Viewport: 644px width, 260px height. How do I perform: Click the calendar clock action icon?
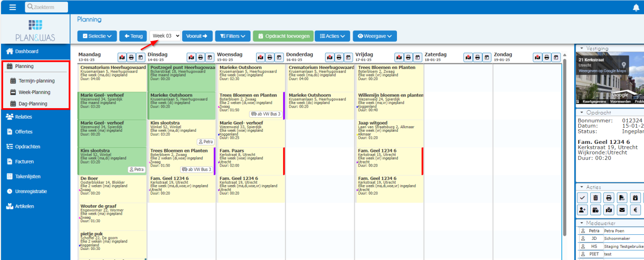point(596,210)
